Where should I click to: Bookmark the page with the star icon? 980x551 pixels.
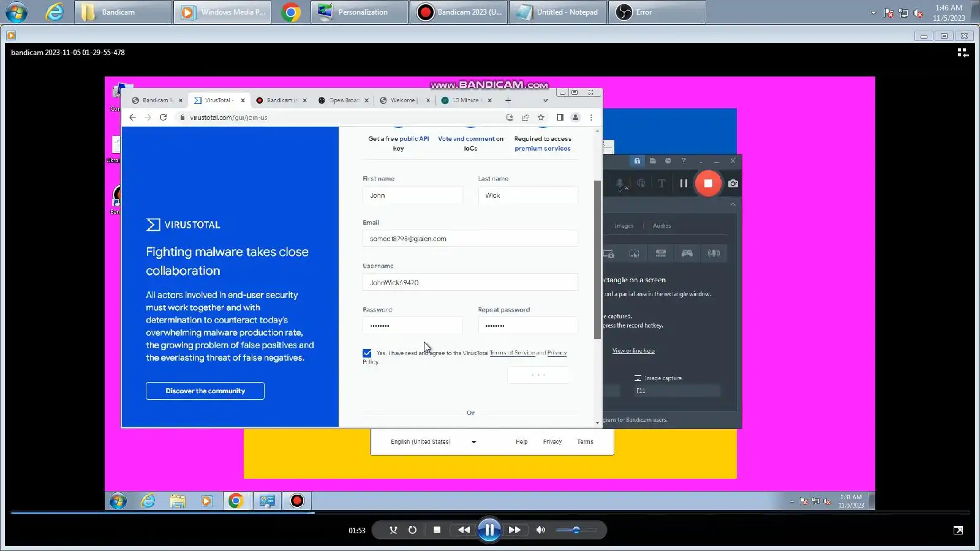tap(541, 118)
